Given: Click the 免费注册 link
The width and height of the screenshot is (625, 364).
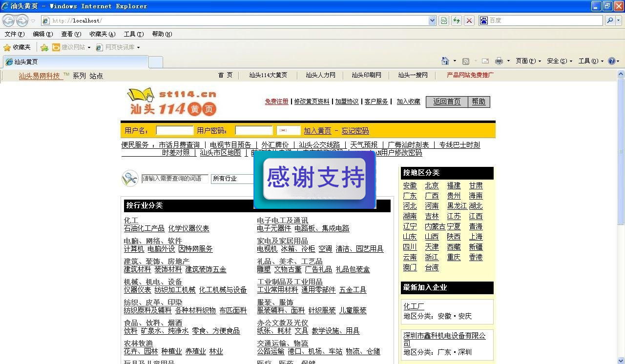Looking at the screenshot, I should pyautogui.click(x=277, y=101).
